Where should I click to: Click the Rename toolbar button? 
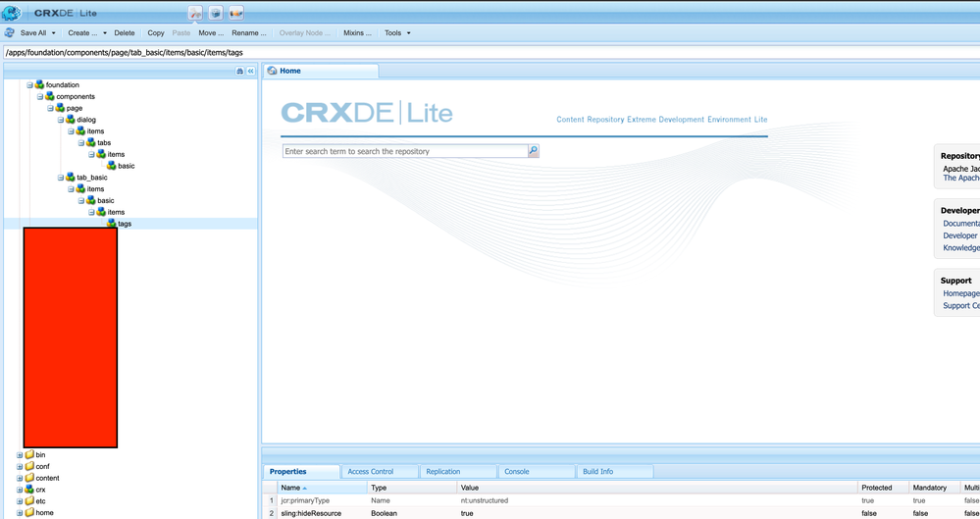pos(248,32)
